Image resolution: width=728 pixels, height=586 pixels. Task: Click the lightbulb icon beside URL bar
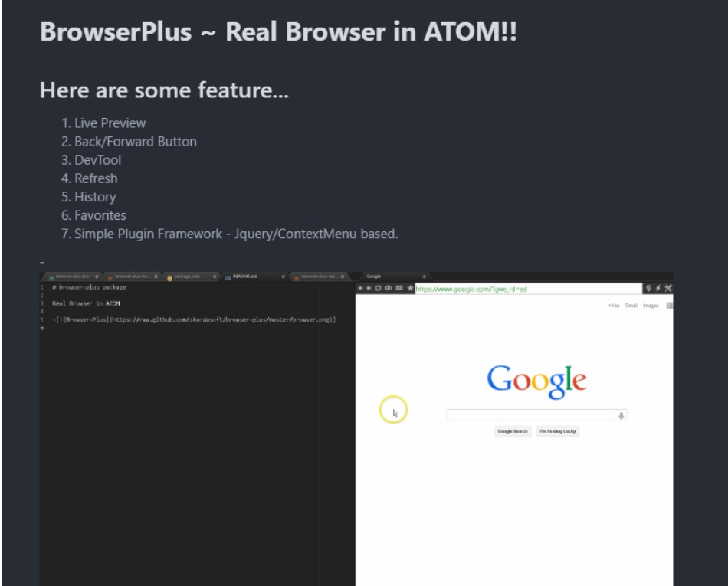(648, 288)
